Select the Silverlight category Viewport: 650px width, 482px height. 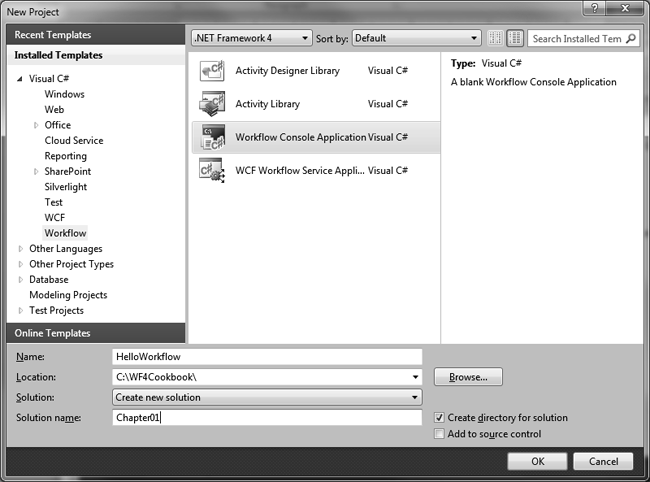(65, 187)
